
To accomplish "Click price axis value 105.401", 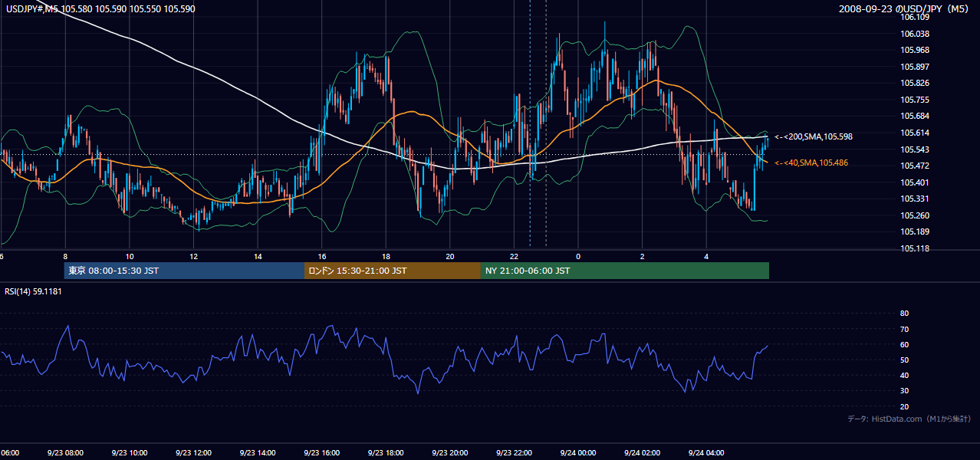I will click(x=916, y=182).
